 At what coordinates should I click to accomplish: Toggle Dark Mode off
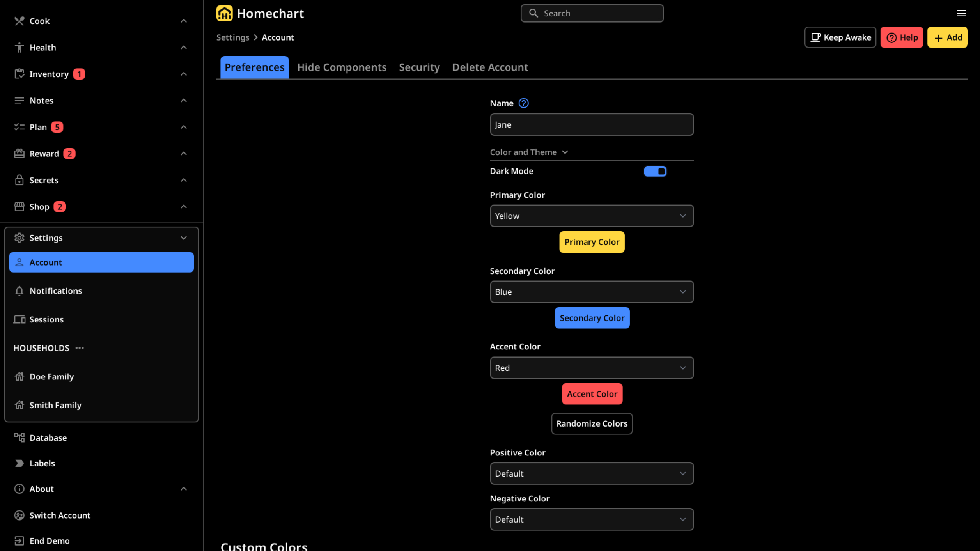coord(655,171)
